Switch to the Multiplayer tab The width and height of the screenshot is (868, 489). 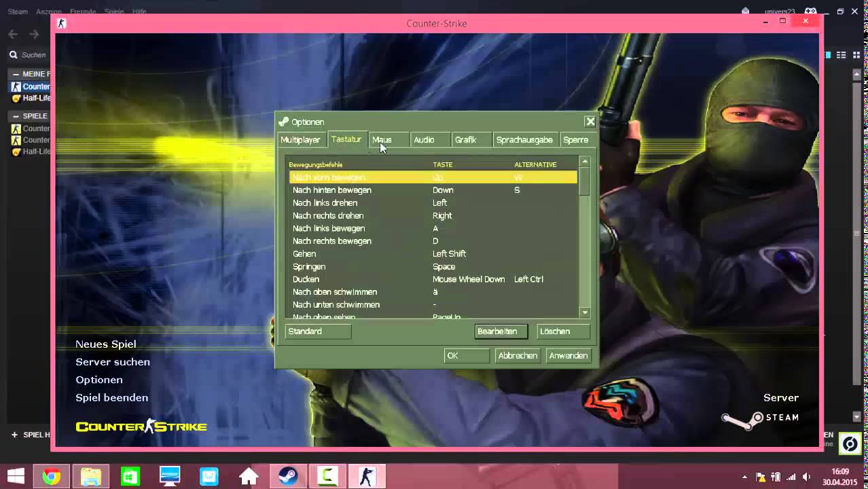pos(302,140)
